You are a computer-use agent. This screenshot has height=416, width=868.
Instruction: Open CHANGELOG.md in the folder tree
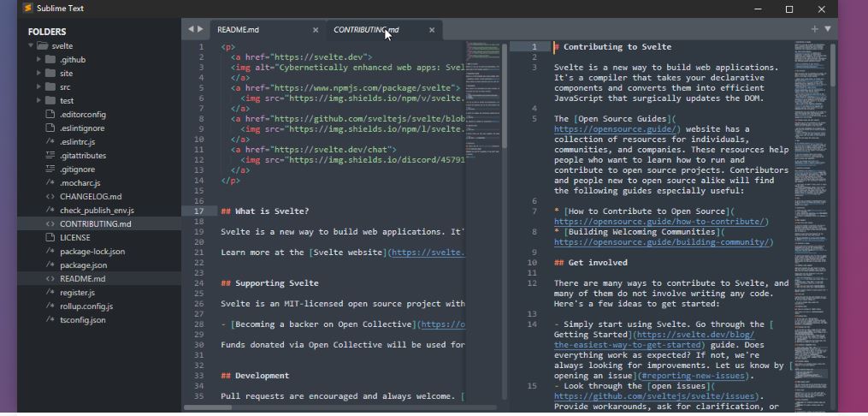click(x=91, y=197)
